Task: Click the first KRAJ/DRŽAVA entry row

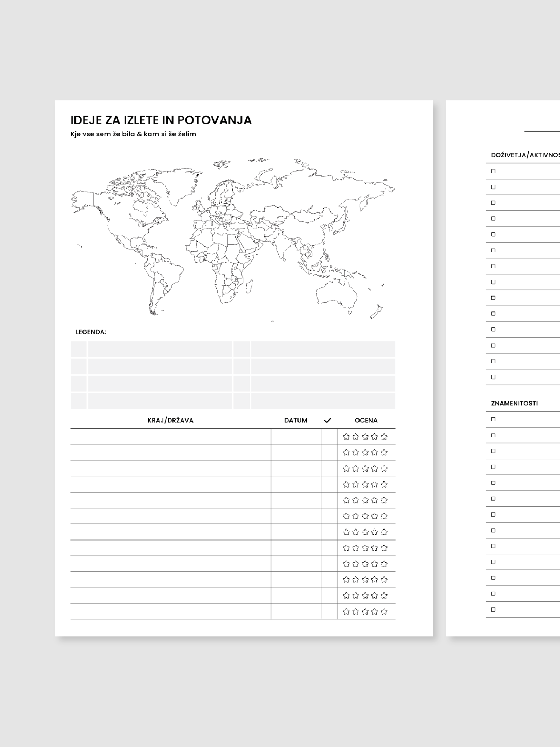Action: pos(171,437)
